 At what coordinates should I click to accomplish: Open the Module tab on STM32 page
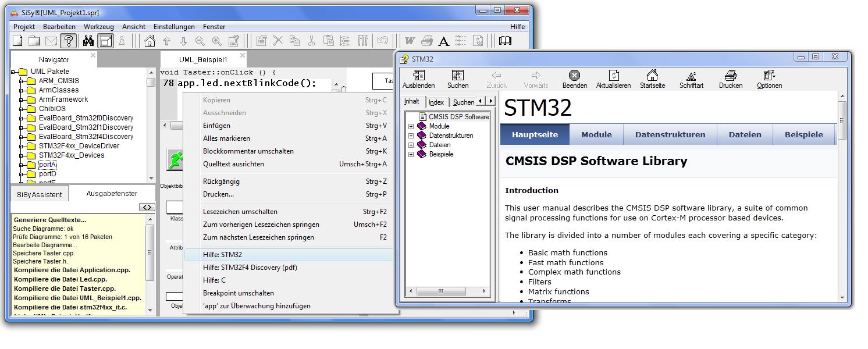point(596,134)
